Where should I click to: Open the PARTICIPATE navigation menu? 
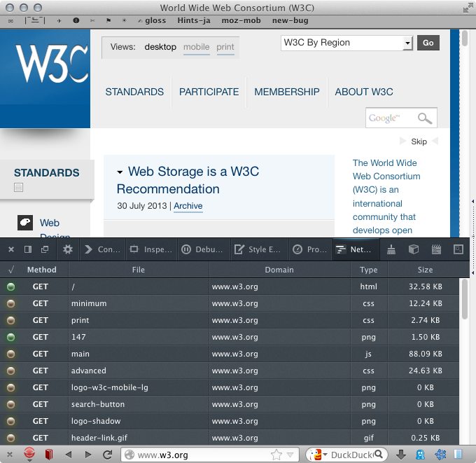coord(209,92)
